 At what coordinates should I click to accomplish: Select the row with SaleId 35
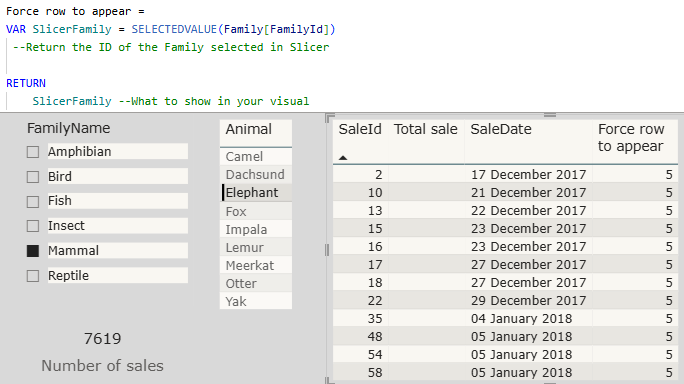[505, 319]
